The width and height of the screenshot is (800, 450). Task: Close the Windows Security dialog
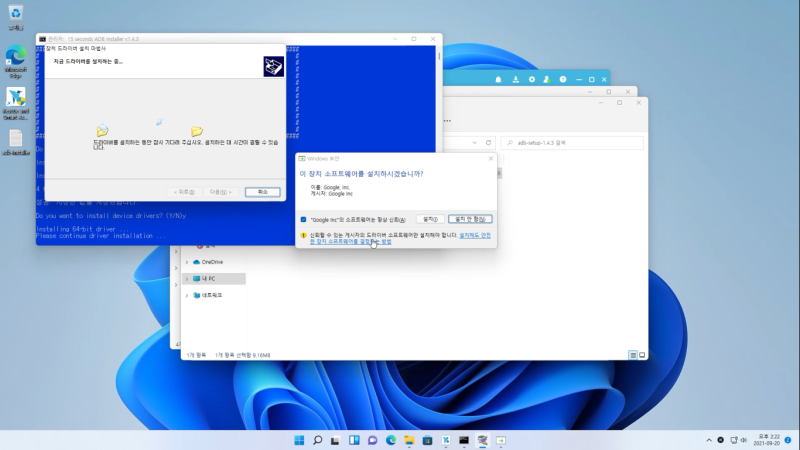tap(491, 159)
